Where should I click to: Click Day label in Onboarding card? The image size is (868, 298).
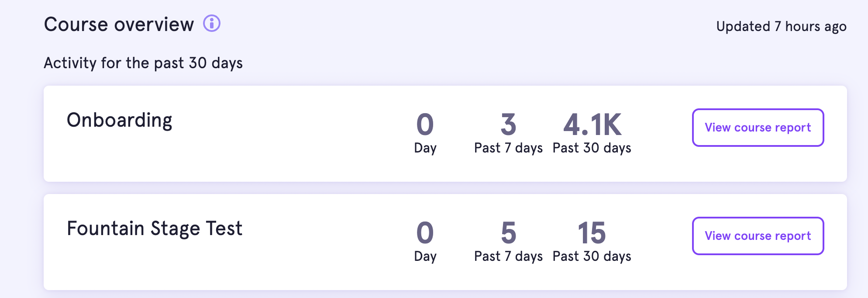[425, 148]
